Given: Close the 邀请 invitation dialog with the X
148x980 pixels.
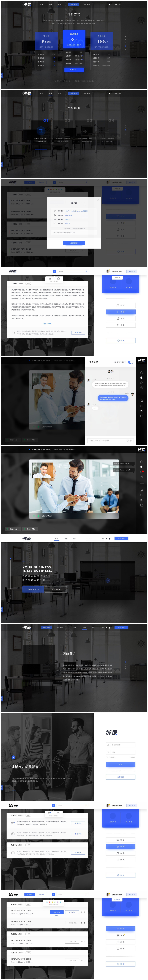Looking at the screenshot, I should (98, 200).
